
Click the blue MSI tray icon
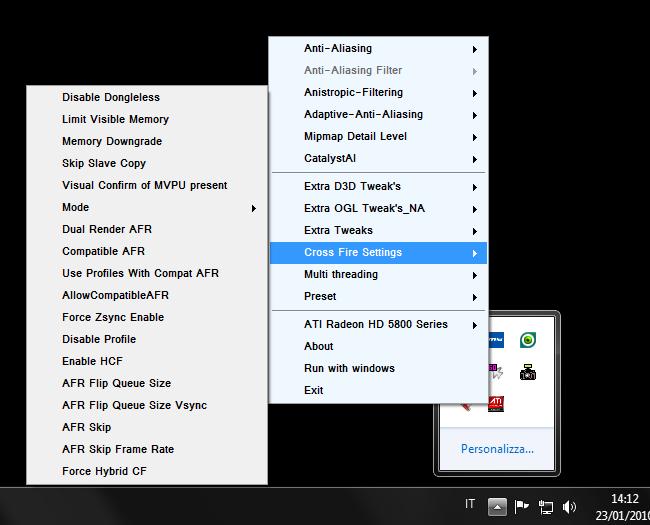(496, 340)
